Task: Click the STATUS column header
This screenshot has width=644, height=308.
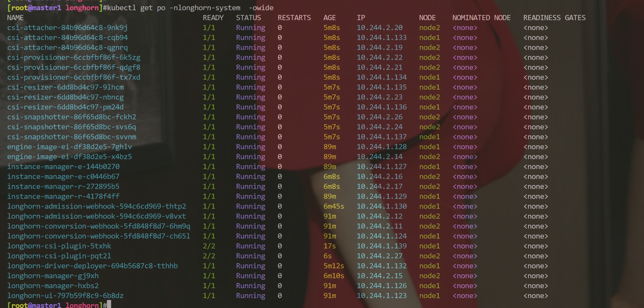Action: [x=249, y=18]
